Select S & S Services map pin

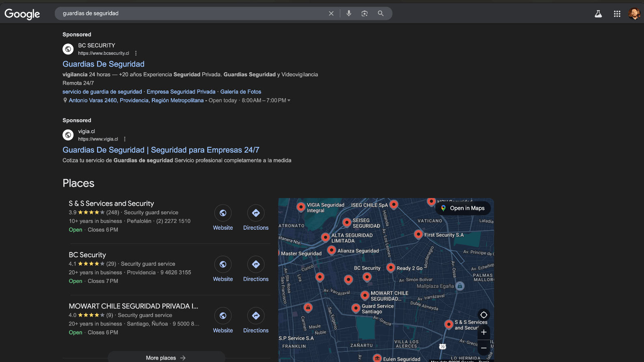tap(449, 324)
